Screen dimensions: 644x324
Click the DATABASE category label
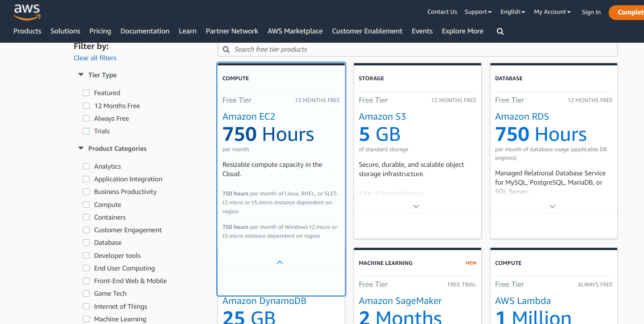(x=509, y=78)
